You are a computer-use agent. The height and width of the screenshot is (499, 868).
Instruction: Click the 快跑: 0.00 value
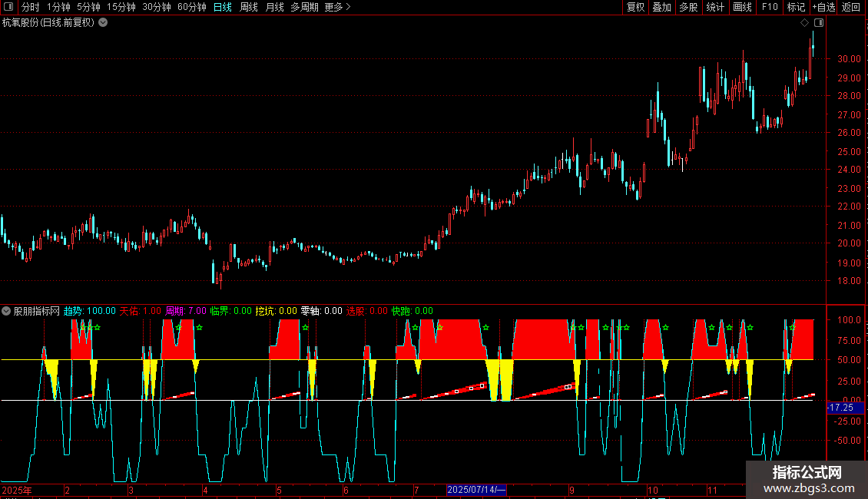pos(412,311)
